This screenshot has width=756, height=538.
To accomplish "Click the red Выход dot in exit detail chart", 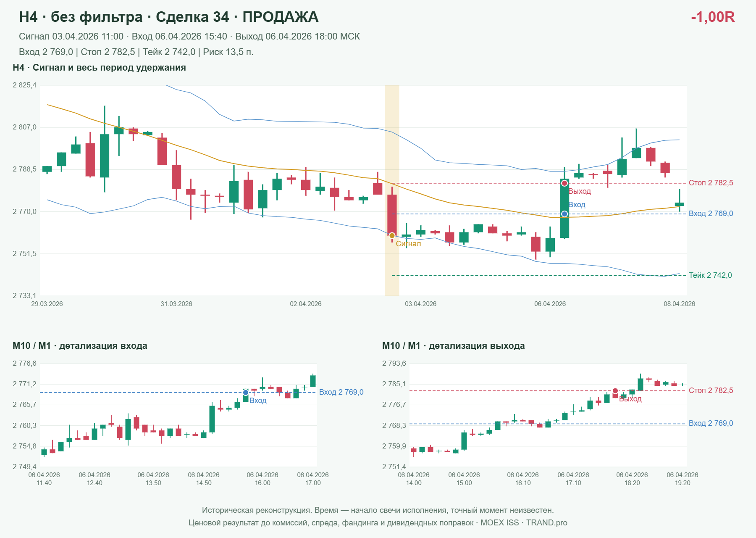I will (615, 391).
